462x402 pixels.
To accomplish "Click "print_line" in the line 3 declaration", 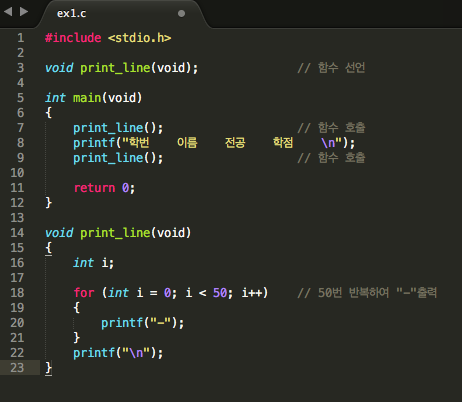I will click(x=115, y=68).
